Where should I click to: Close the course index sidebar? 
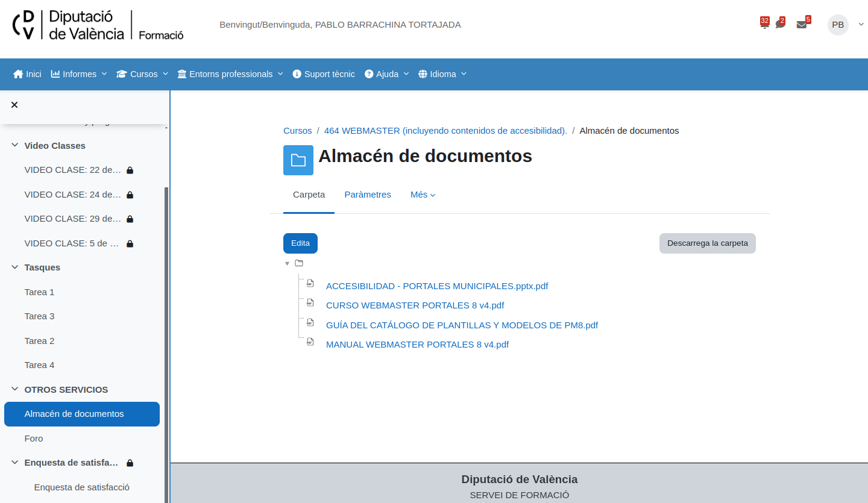pyautogui.click(x=14, y=105)
